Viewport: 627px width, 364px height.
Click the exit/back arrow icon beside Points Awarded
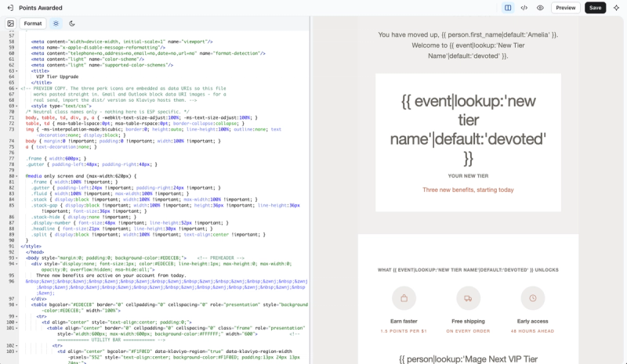10,8
